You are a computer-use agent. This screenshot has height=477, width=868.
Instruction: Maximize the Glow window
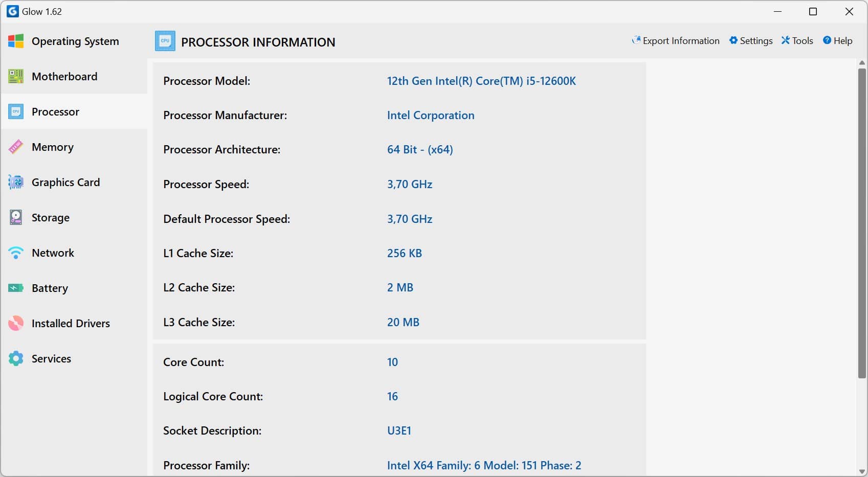pyautogui.click(x=813, y=11)
